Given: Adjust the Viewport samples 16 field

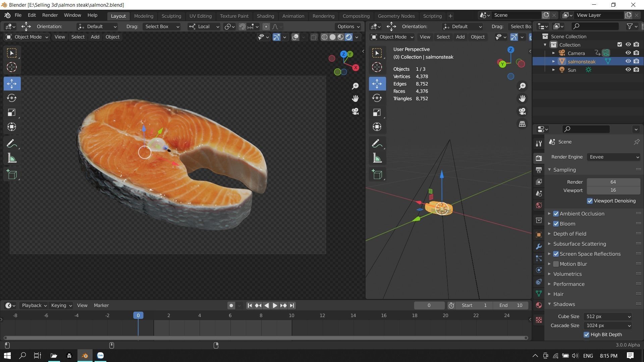Looking at the screenshot, I should point(613,190).
